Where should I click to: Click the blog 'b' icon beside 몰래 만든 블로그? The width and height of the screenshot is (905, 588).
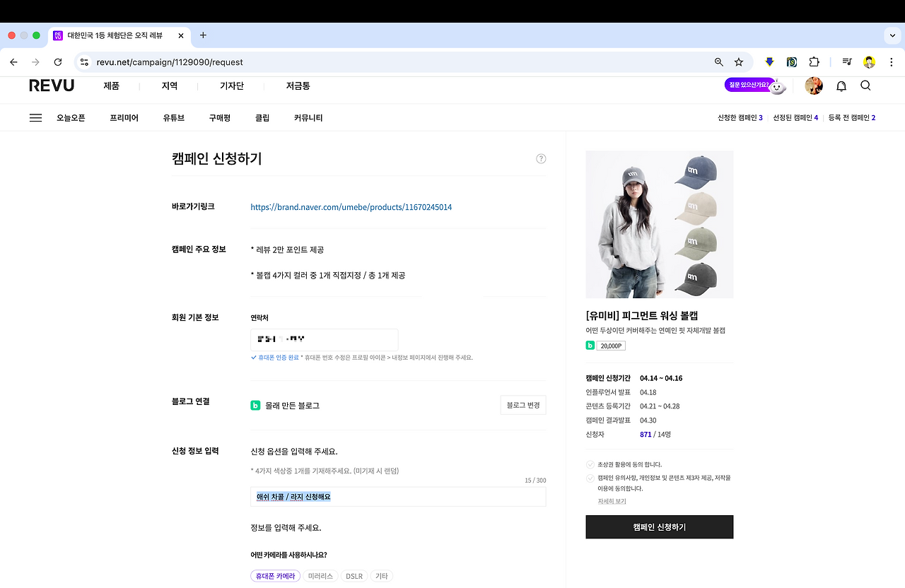255,405
